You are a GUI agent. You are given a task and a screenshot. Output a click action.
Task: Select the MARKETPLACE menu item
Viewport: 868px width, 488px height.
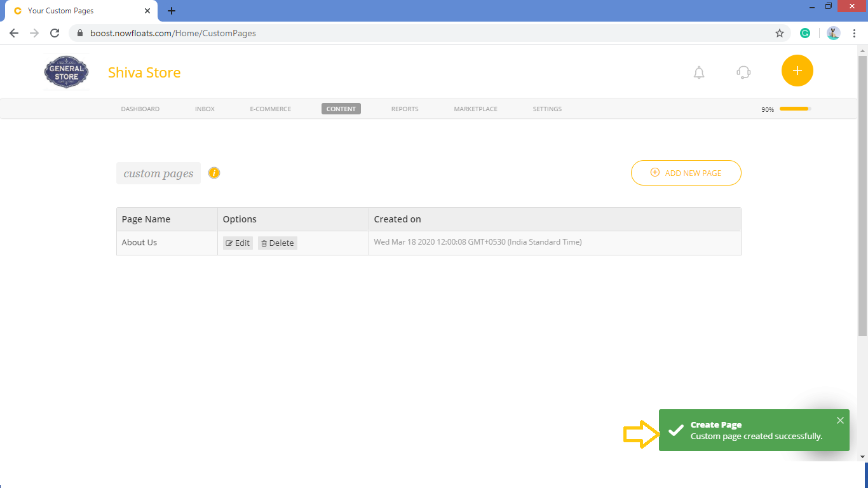tap(475, 109)
